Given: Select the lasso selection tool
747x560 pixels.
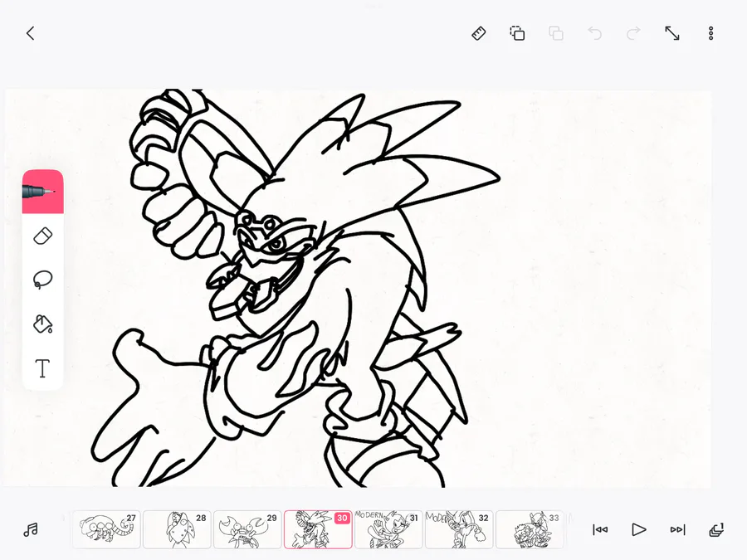Looking at the screenshot, I should (x=43, y=280).
